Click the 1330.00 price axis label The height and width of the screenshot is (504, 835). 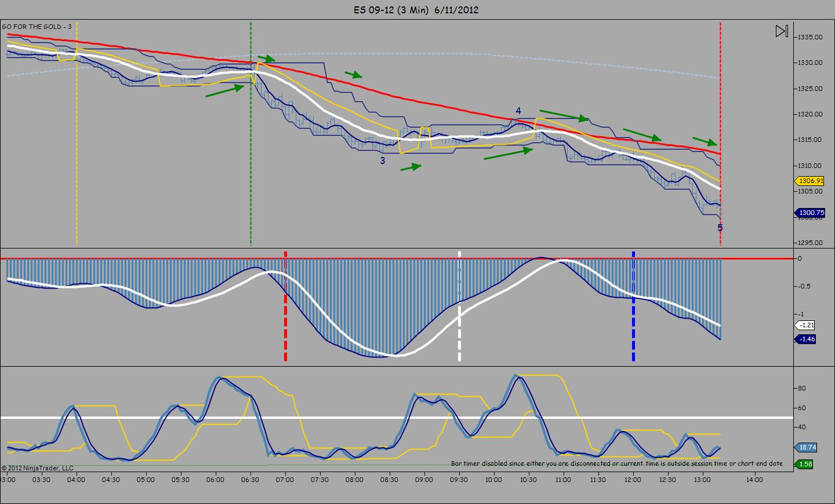pyautogui.click(x=810, y=63)
